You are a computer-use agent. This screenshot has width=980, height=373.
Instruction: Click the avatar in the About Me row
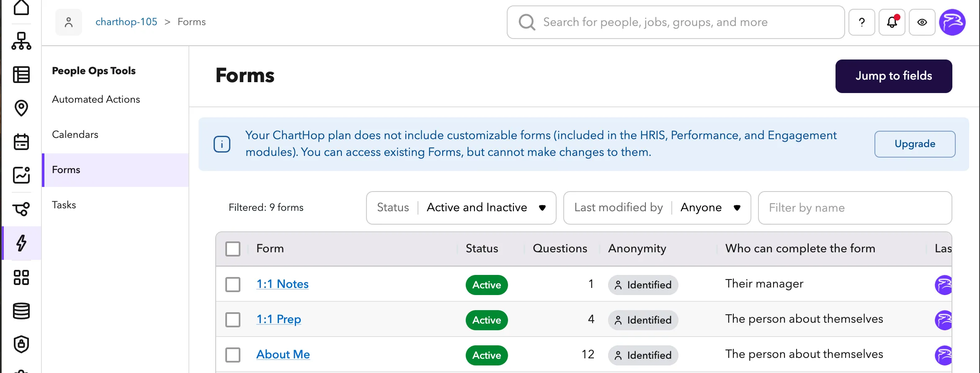click(x=944, y=355)
